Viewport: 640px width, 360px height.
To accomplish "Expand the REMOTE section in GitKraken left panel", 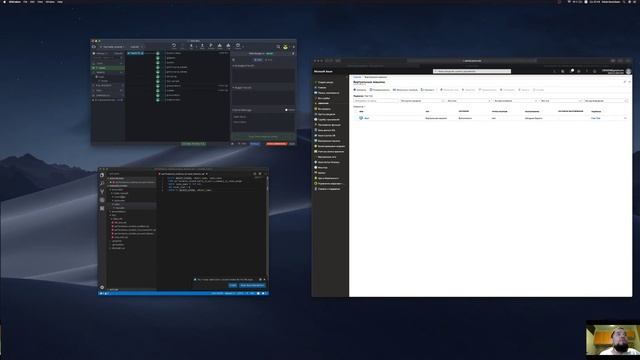I will pos(108,72).
